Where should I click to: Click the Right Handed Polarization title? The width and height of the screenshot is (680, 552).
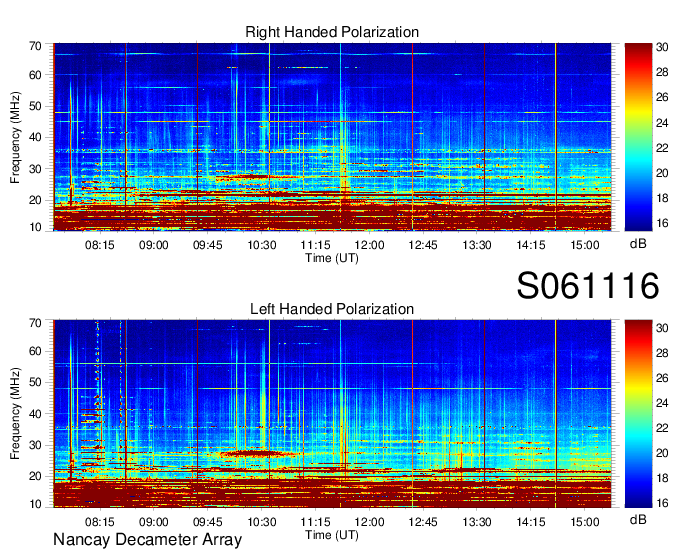click(332, 32)
